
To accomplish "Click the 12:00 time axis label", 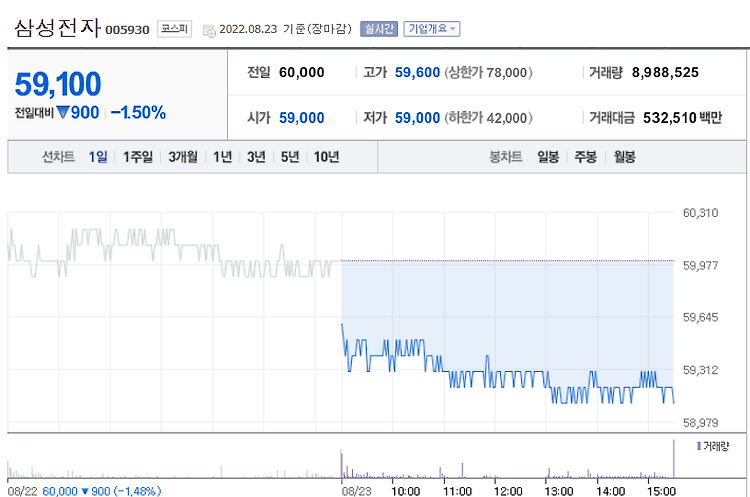I will 508,491.
